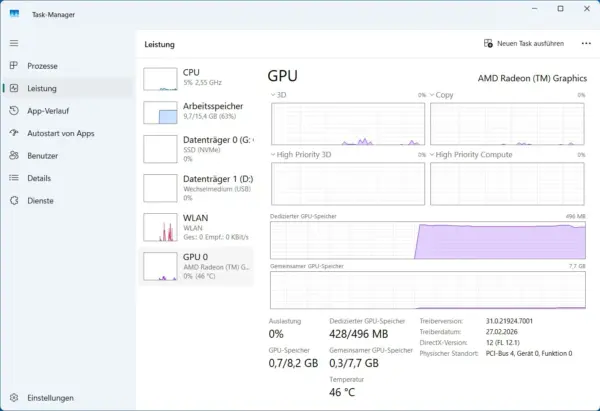Click the WLAN mini graph thumbnail
This screenshot has height=411, width=600.
[x=160, y=227]
